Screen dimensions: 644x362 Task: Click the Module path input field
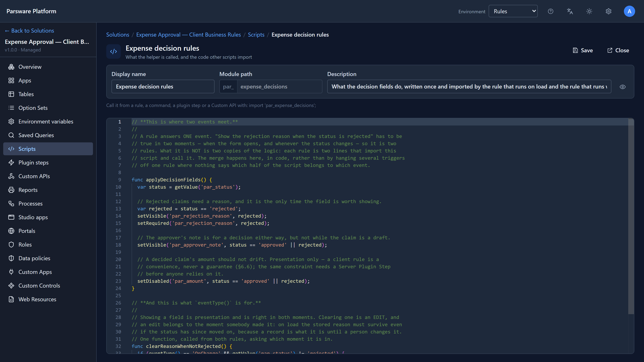(280, 86)
